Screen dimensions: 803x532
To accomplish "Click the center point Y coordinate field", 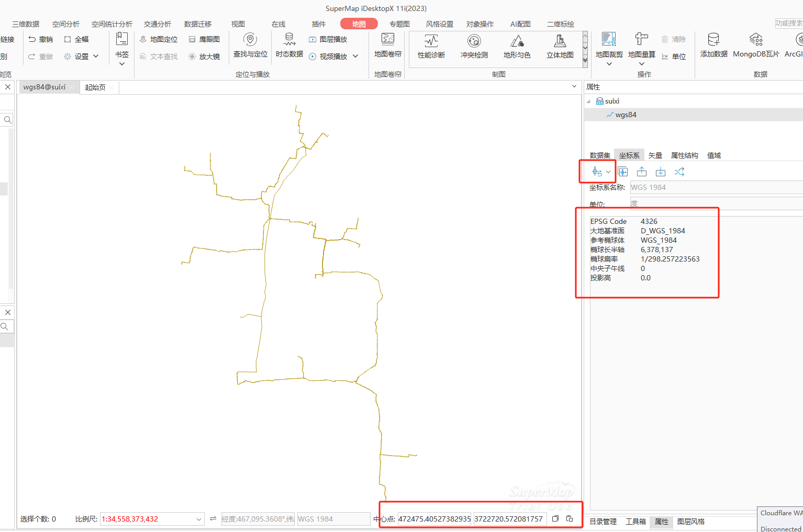I will click(510, 519).
